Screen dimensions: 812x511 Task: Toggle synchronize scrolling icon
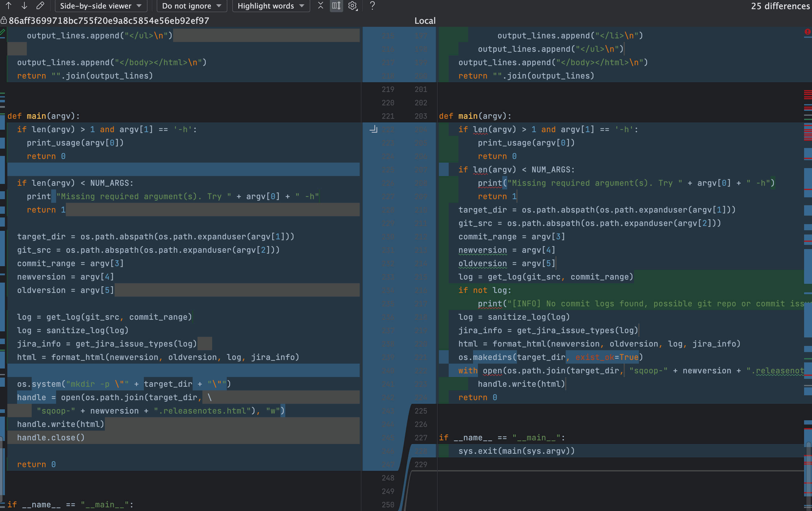point(336,6)
